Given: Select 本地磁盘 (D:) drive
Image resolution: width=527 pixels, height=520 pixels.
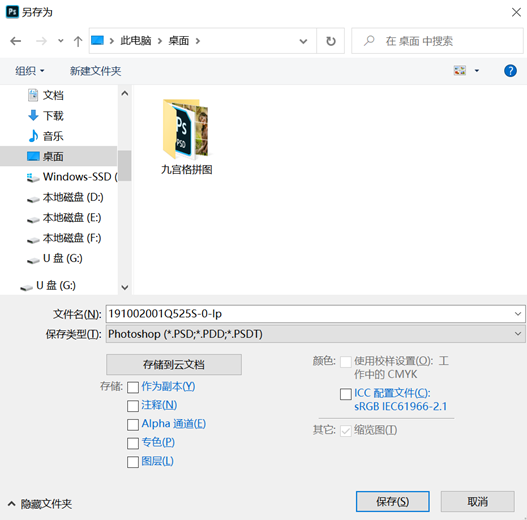Looking at the screenshot, I should [65, 197].
